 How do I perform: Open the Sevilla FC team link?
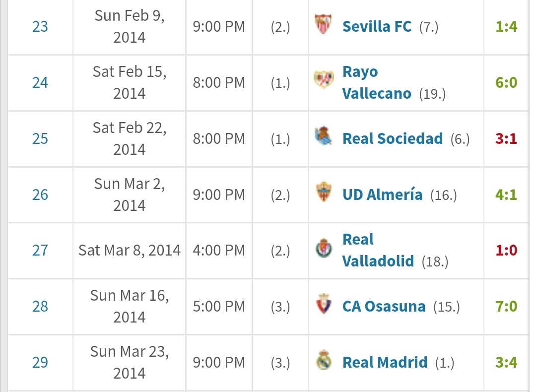pos(377,26)
